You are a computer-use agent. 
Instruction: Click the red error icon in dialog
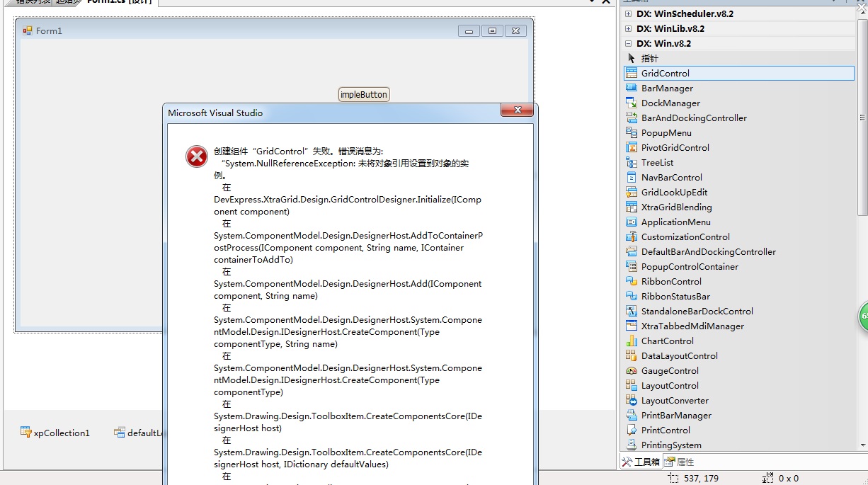pyautogui.click(x=197, y=156)
